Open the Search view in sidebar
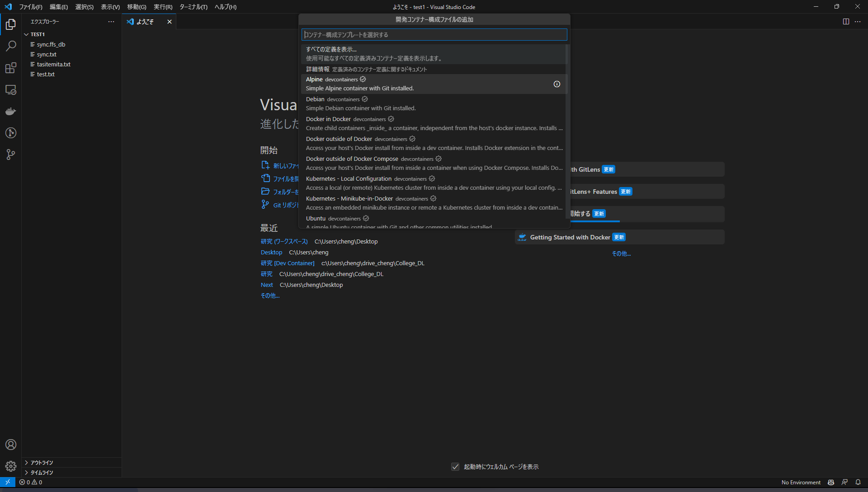The width and height of the screenshot is (868, 492). point(11,46)
